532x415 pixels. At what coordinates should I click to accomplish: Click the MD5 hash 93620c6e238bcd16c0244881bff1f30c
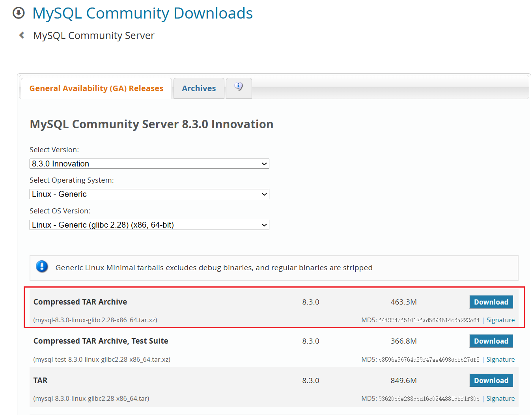(x=429, y=399)
